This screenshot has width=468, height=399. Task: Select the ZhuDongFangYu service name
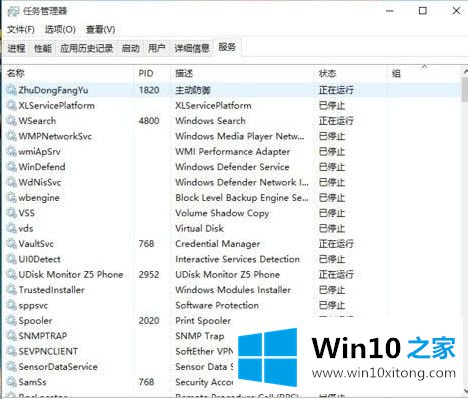pyautogui.click(x=53, y=90)
